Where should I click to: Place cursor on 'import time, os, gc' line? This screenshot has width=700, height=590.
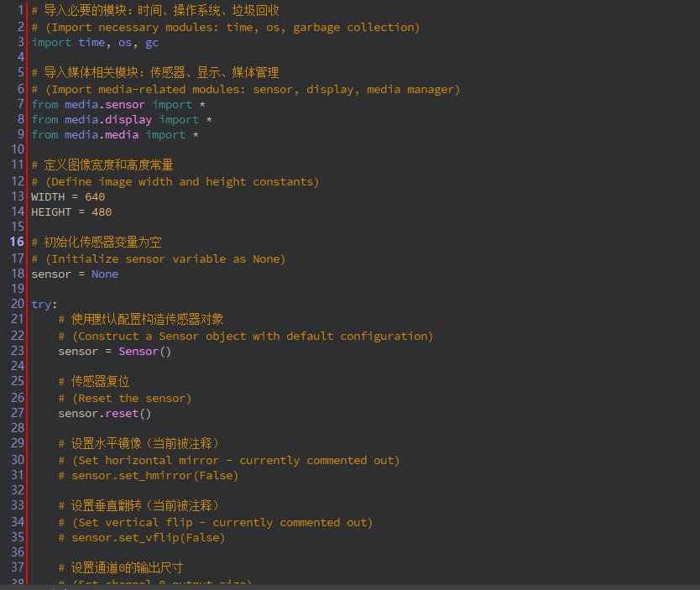tap(95, 43)
